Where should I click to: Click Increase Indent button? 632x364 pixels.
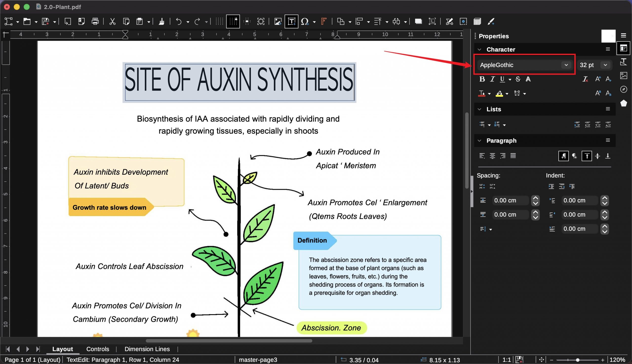tap(551, 187)
